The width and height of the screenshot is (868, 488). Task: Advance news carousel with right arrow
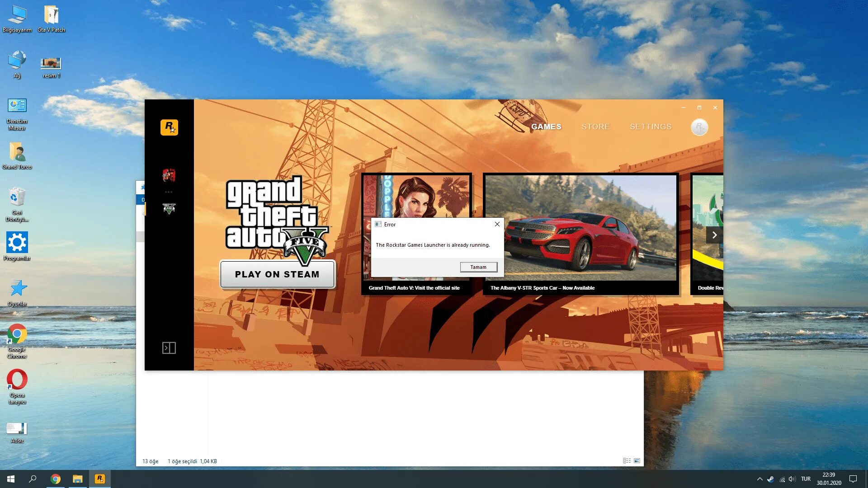(x=714, y=235)
